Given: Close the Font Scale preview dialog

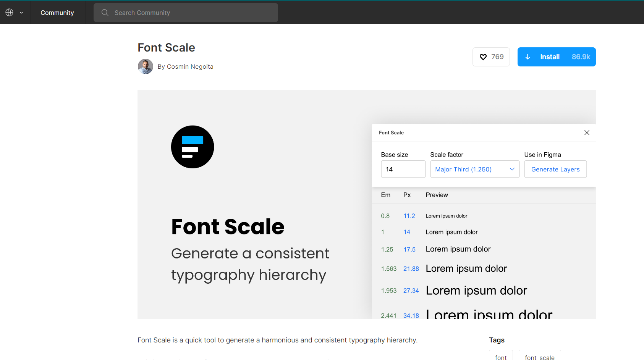Looking at the screenshot, I should (587, 132).
